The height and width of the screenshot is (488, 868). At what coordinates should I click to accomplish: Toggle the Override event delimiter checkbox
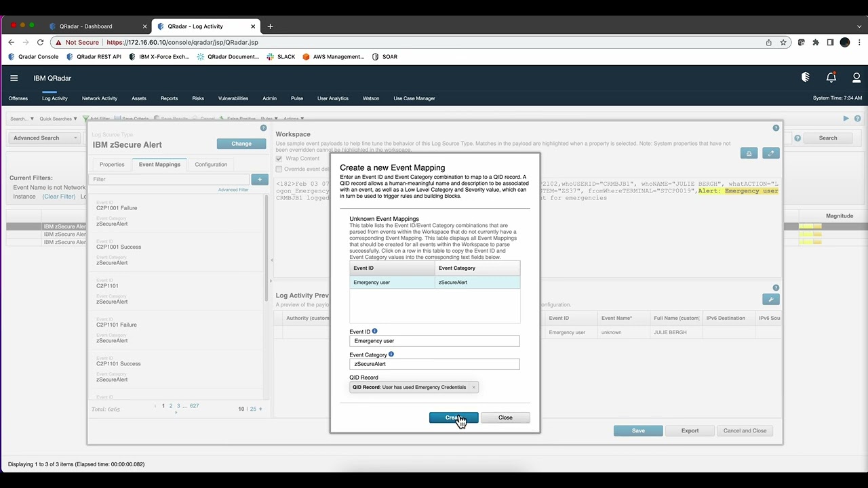pyautogui.click(x=279, y=169)
